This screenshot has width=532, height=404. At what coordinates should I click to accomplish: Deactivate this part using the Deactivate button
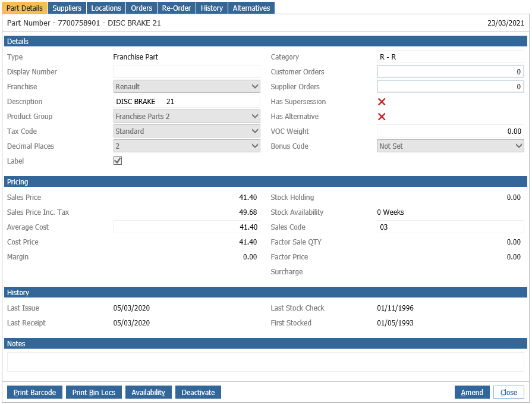(198, 393)
